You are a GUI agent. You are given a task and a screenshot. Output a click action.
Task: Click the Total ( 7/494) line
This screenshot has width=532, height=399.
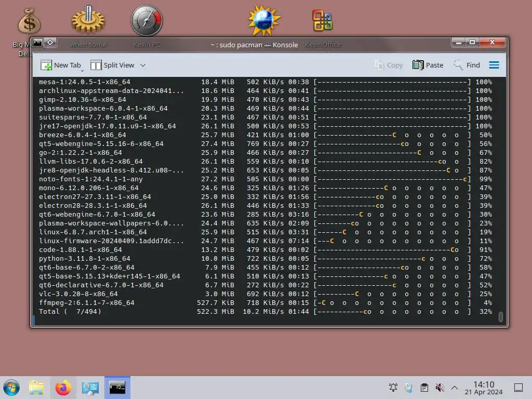click(265, 311)
